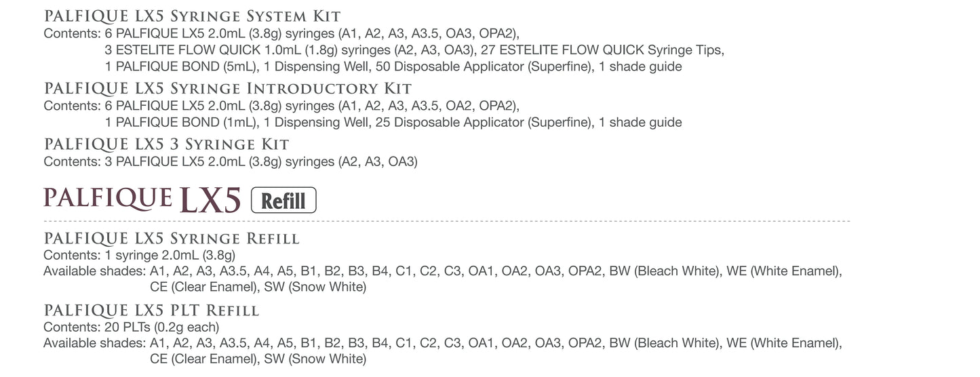Click the PALFIQUE LX5 PLT Refill heading

point(151,311)
